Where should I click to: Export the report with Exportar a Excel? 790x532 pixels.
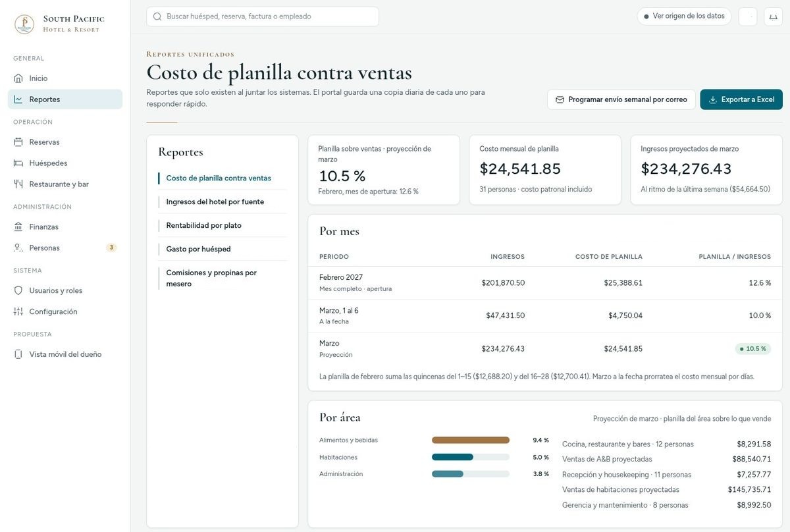coord(741,99)
